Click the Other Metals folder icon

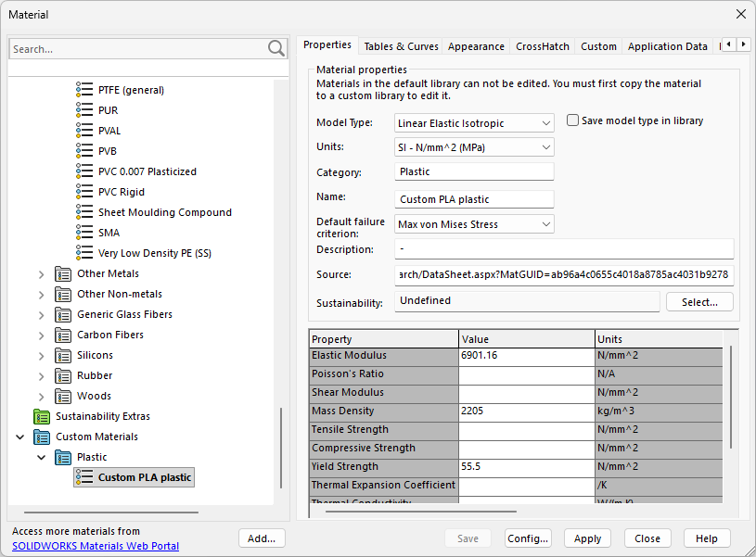point(63,273)
